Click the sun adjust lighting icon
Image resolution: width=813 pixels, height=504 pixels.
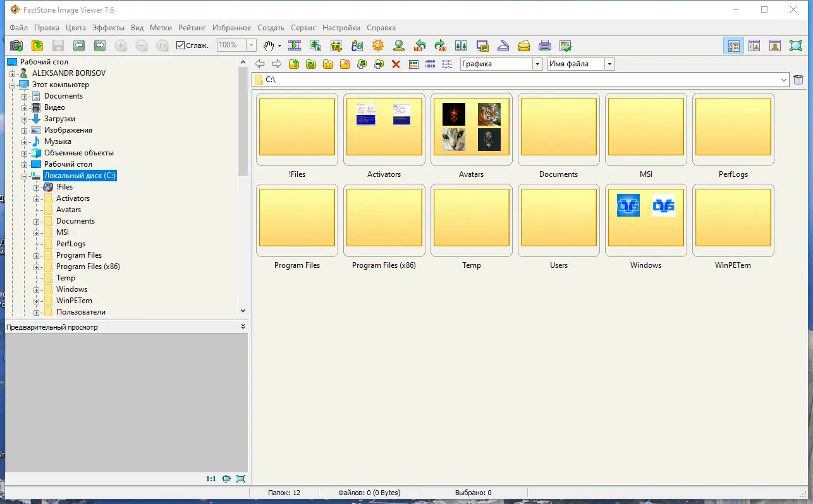click(378, 45)
